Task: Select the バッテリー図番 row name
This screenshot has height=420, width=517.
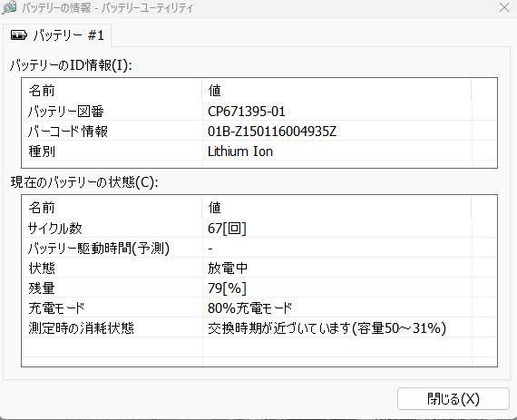Action: 66,112
